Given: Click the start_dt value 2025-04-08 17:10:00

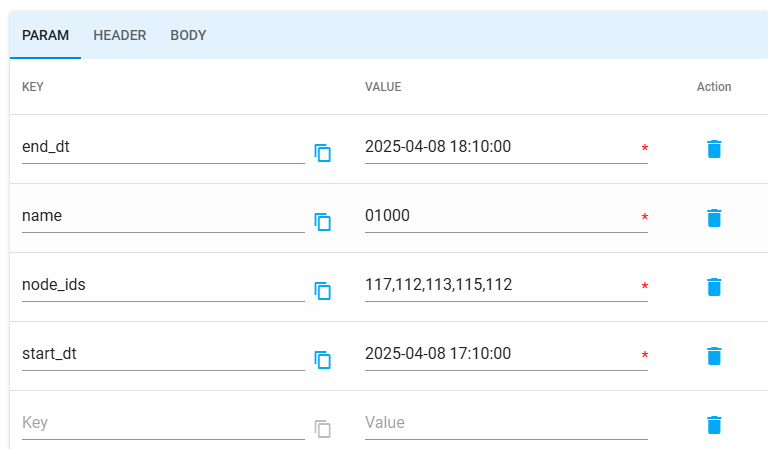Looking at the screenshot, I should point(500,354).
